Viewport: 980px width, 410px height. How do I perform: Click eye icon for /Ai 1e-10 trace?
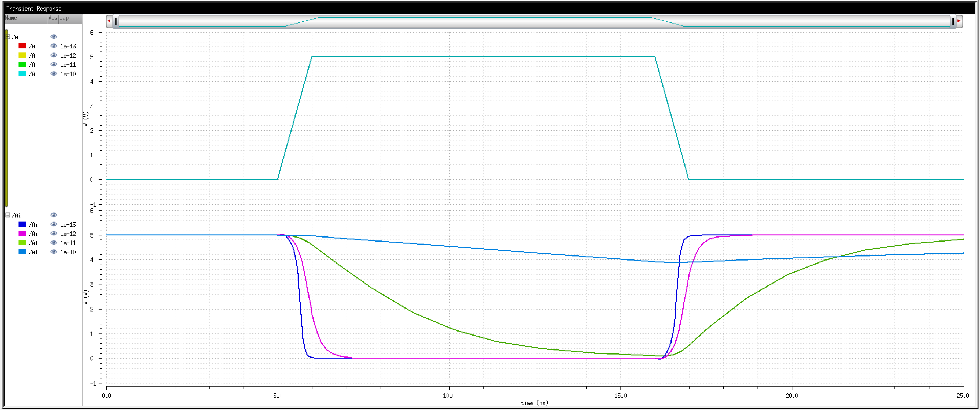pyautogui.click(x=54, y=251)
